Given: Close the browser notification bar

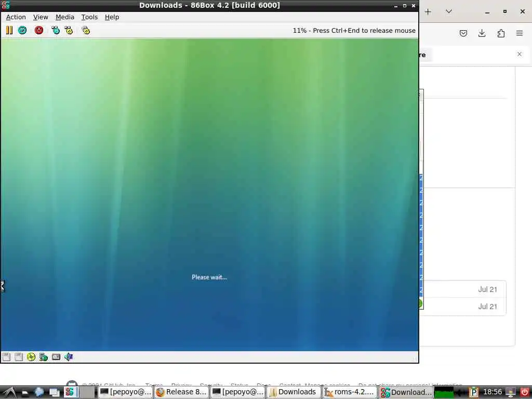Looking at the screenshot, I should (x=520, y=54).
